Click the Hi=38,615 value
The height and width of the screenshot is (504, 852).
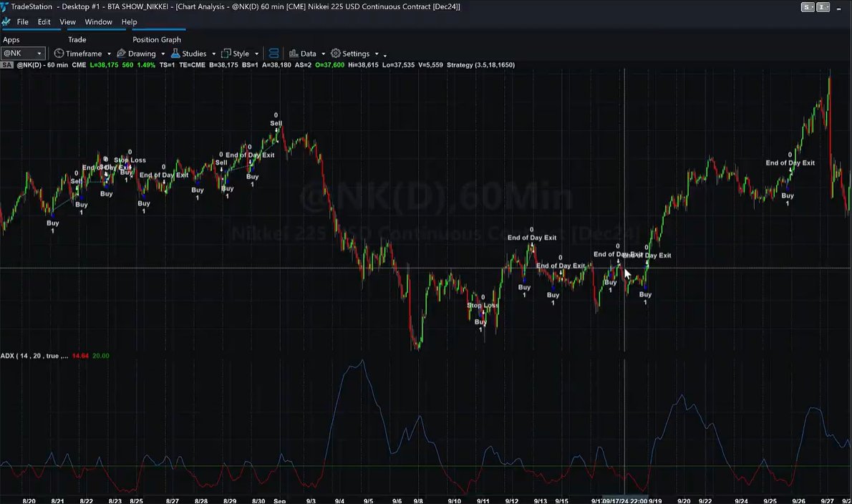[x=364, y=64]
